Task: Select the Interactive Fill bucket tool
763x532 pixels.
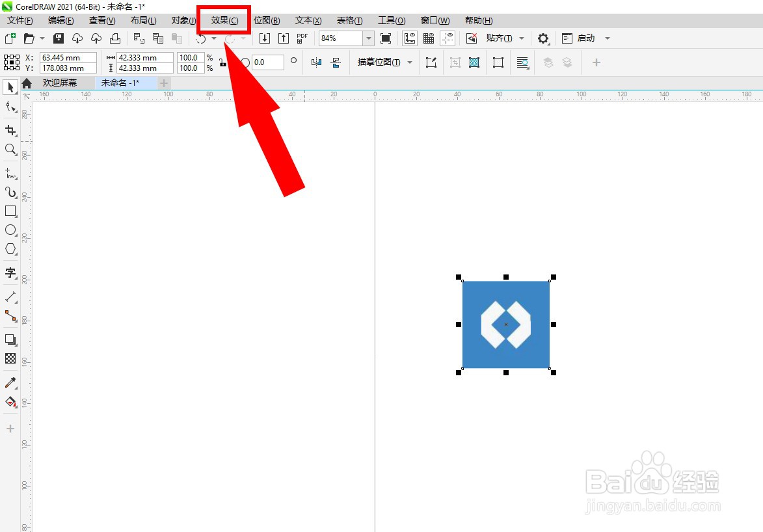Action: (10, 401)
